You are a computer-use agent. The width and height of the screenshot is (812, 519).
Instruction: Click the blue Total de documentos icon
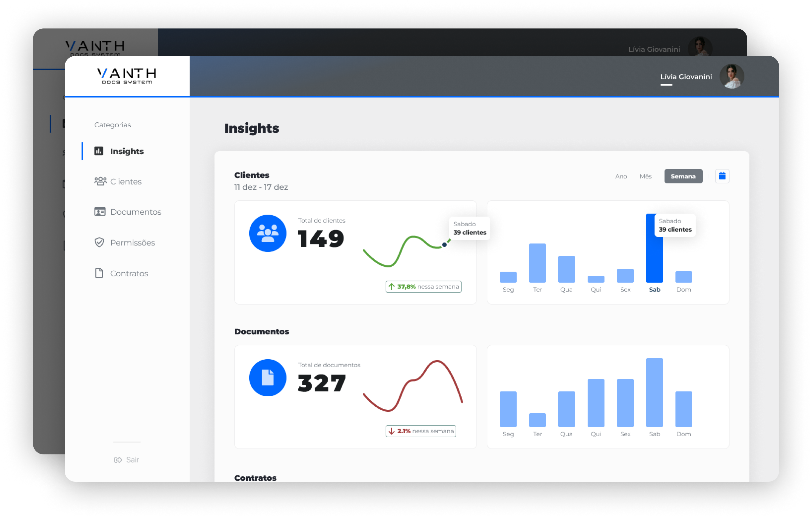[x=268, y=378]
